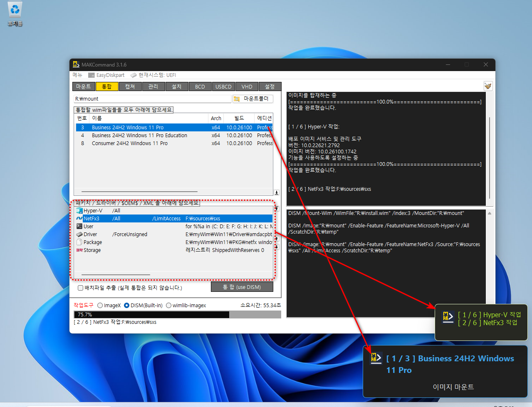Switch to the 마운트 tab

pyautogui.click(x=83, y=86)
